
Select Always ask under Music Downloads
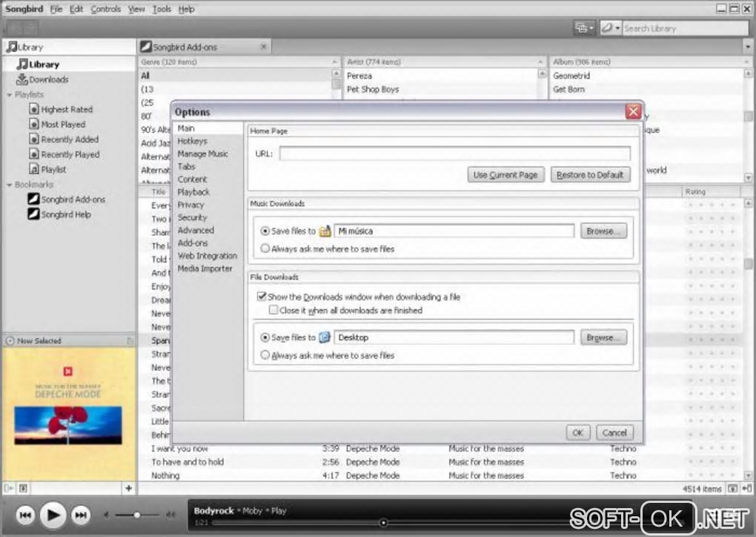[265, 248]
